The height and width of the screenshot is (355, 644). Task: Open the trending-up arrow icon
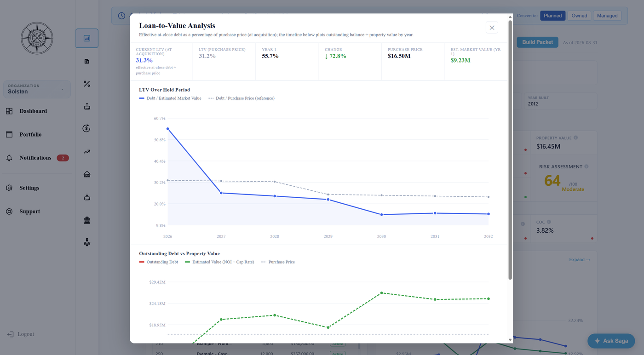click(87, 152)
